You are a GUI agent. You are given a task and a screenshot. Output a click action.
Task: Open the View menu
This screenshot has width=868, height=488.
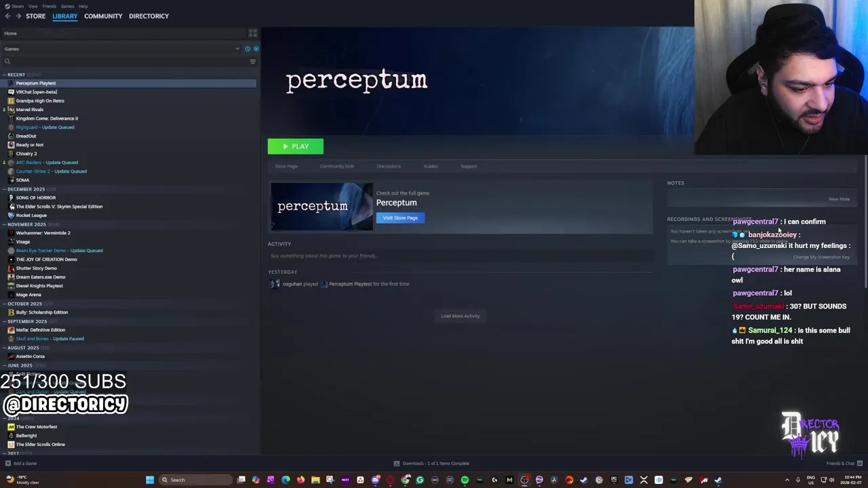point(33,6)
